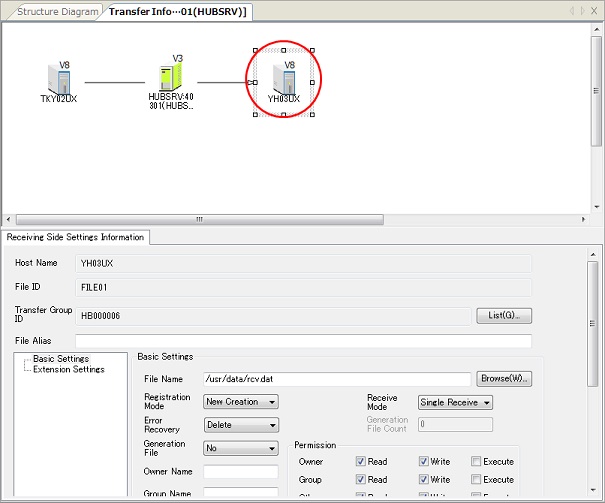This screenshot has width=605, height=503.
Task: Switch to the Structure Diagram tab
Action: pos(58,12)
